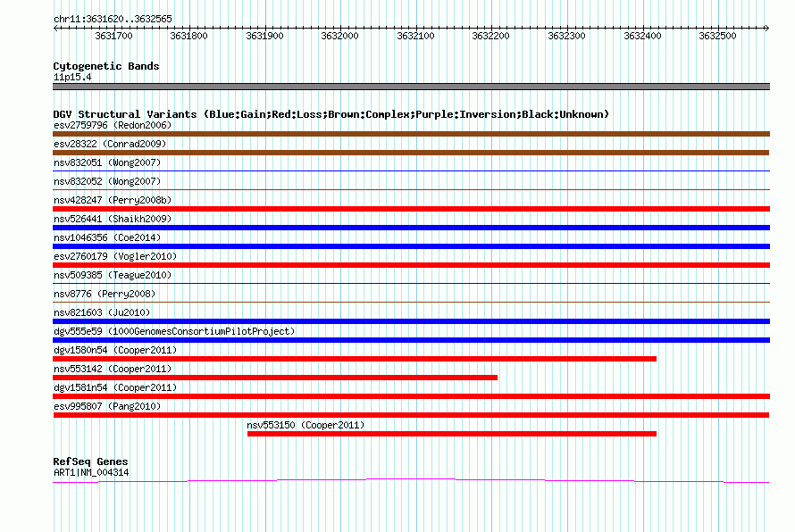
Task: Click the chr11:3631620..3632565 region label
Action: (113, 19)
